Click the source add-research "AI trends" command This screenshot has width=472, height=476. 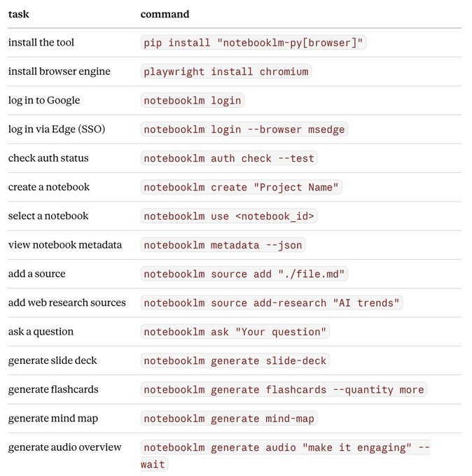click(x=272, y=303)
